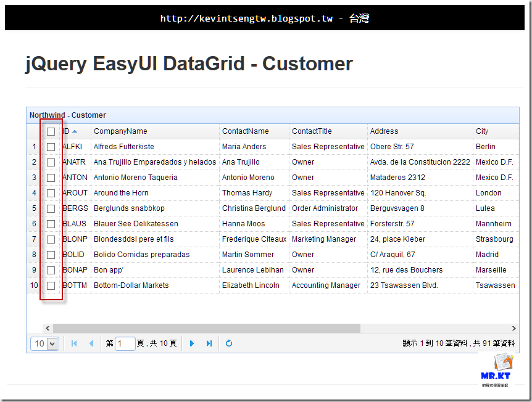This screenshot has height=402, width=532.
Task: Check the AROUT row checkbox
Action: point(51,193)
